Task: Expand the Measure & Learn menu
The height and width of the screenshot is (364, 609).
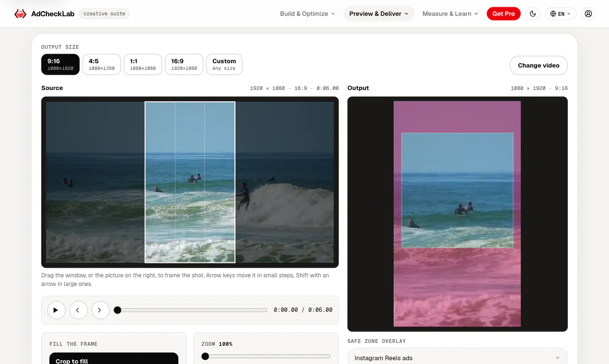Action: pos(450,14)
